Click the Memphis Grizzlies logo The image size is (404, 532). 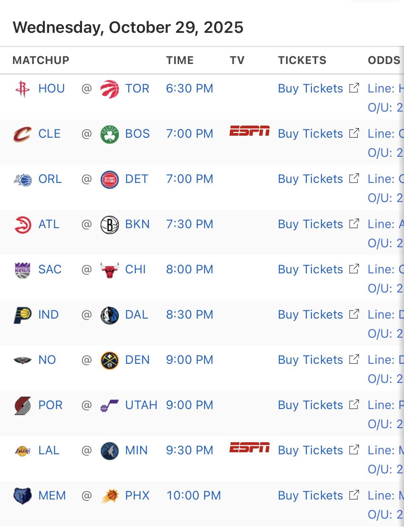point(22,496)
